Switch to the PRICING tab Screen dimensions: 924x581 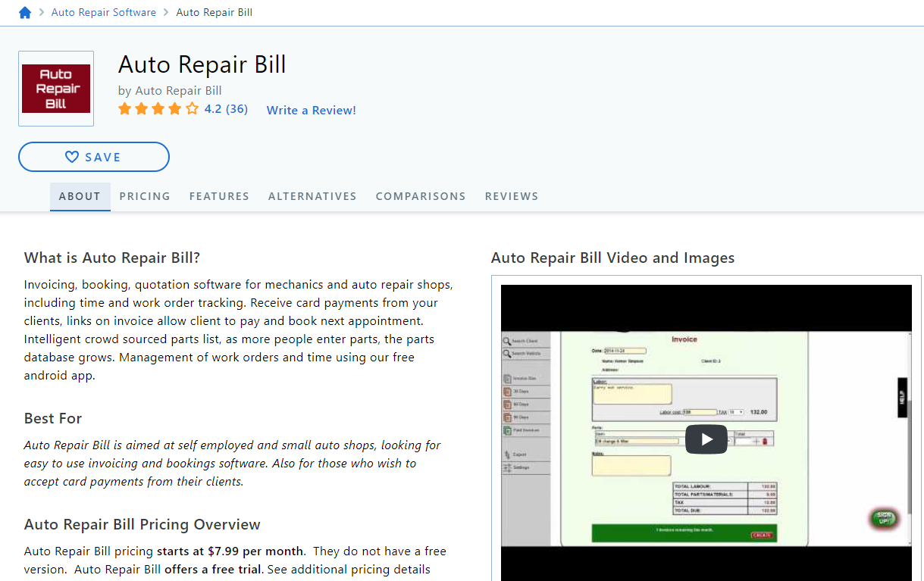pyautogui.click(x=145, y=196)
